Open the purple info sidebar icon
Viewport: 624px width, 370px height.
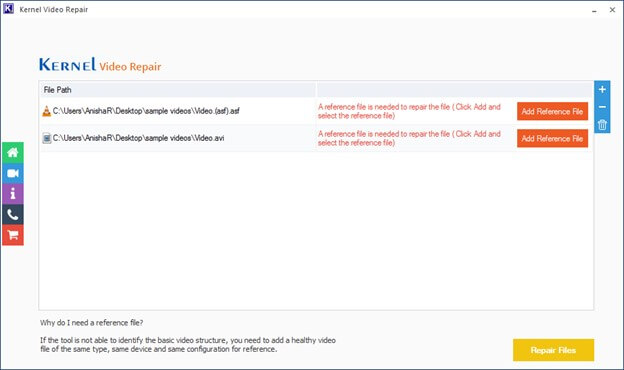pos(13,194)
